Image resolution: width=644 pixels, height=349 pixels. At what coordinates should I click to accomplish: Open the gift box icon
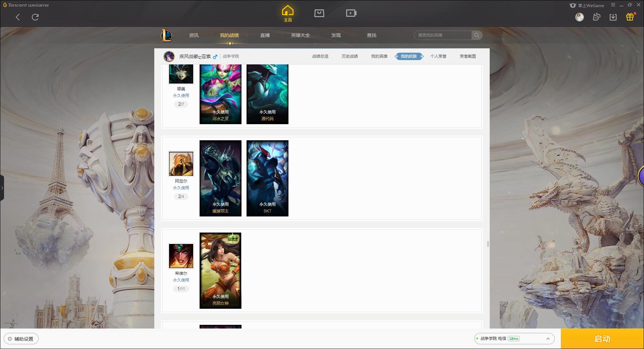(630, 17)
